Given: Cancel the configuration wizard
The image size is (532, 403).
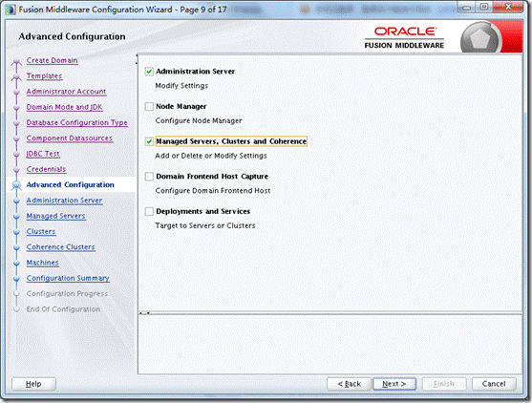Looking at the screenshot, I should coord(494,384).
